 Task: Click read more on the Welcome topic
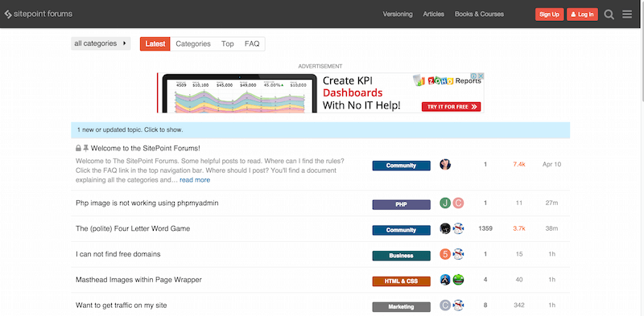(x=195, y=180)
